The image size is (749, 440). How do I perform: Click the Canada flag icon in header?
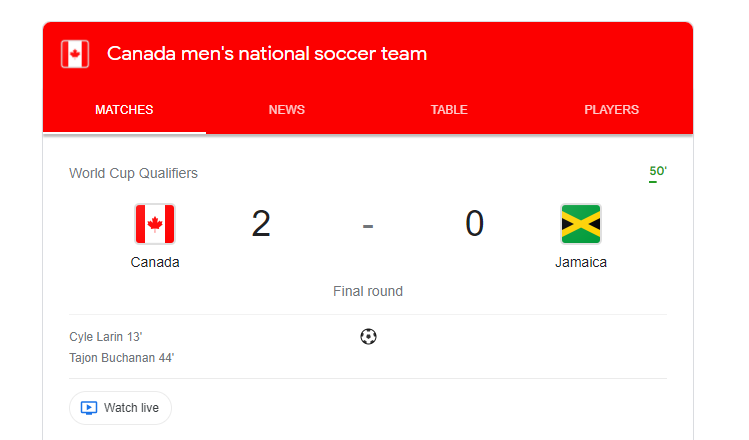[75, 54]
